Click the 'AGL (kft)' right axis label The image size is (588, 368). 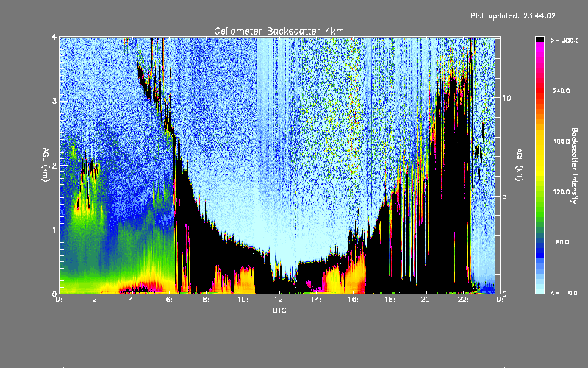click(x=520, y=165)
